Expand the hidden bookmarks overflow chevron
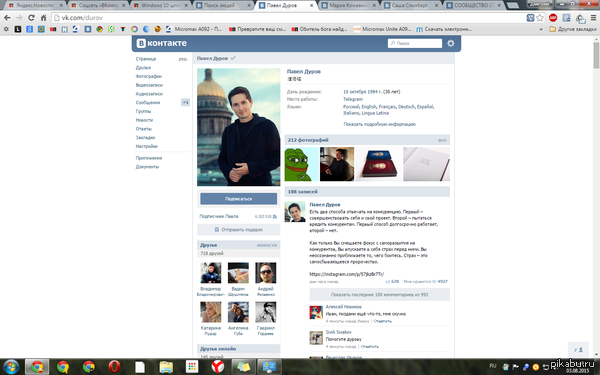600x375 pixels. 541,29
